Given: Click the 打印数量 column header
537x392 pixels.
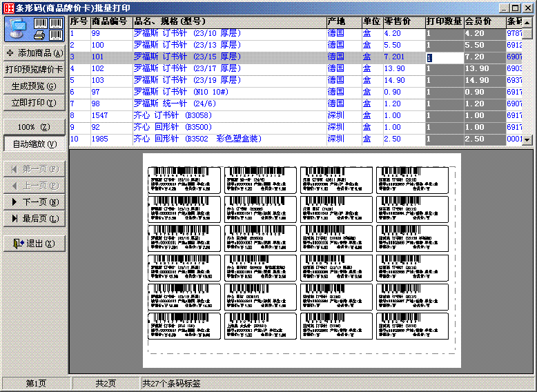Looking at the screenshot, I should coord(444,21).
